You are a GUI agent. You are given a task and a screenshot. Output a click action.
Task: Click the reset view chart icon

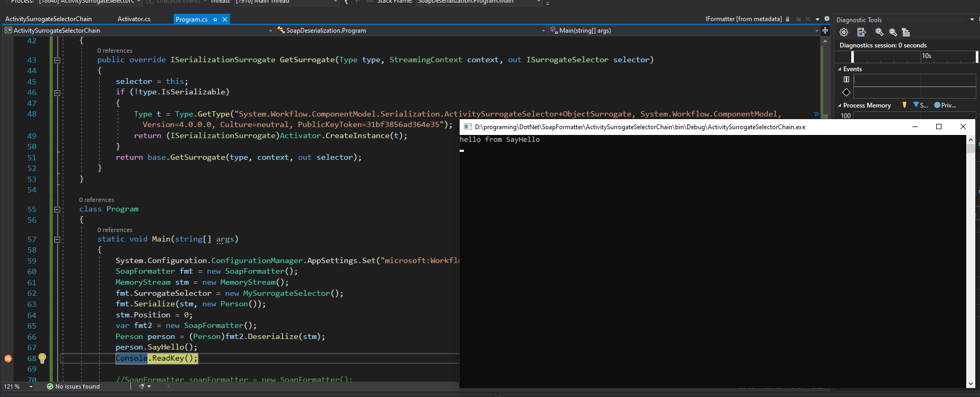[906, 32]
